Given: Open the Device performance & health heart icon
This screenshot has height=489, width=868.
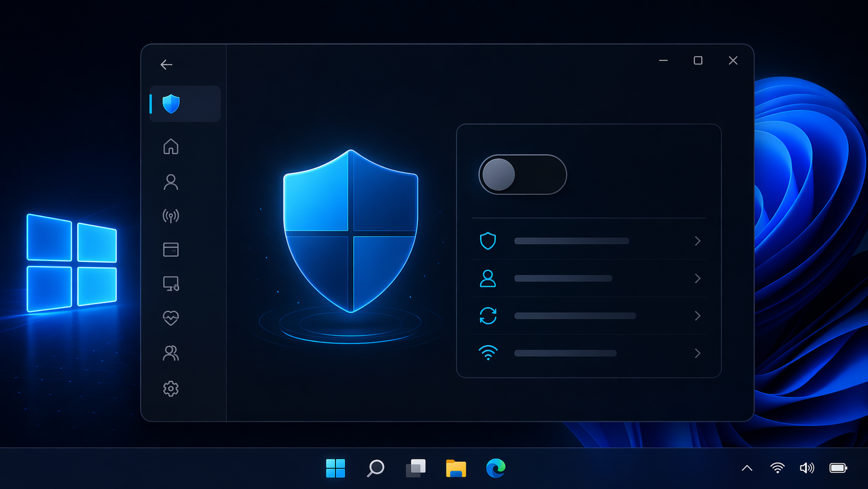Looking at the screenshot, I should 171,318.
